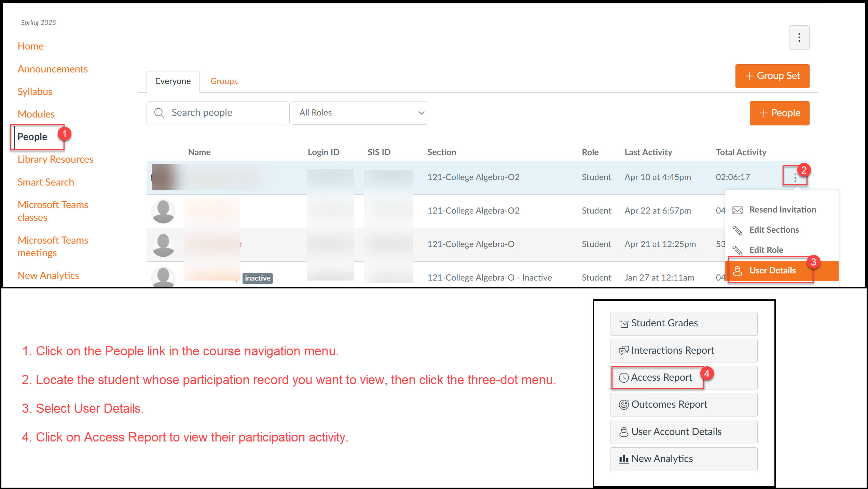Click the + Group Set button
This screenshot has height=489, width=868.
(x=772, y=76)
